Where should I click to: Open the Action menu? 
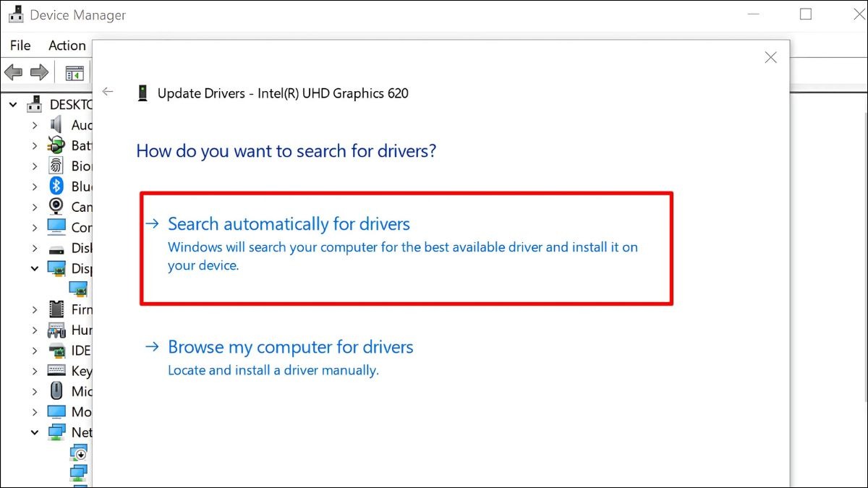coord(67,46)
